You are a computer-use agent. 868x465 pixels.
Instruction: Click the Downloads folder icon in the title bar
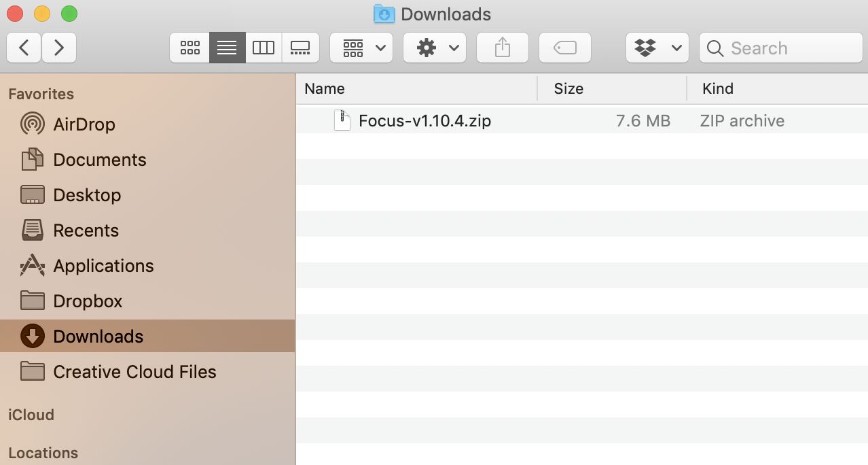[x=384, y=14]
